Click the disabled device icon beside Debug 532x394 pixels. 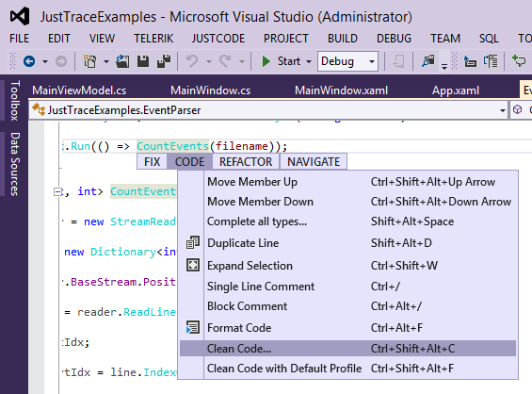point(398,61)
